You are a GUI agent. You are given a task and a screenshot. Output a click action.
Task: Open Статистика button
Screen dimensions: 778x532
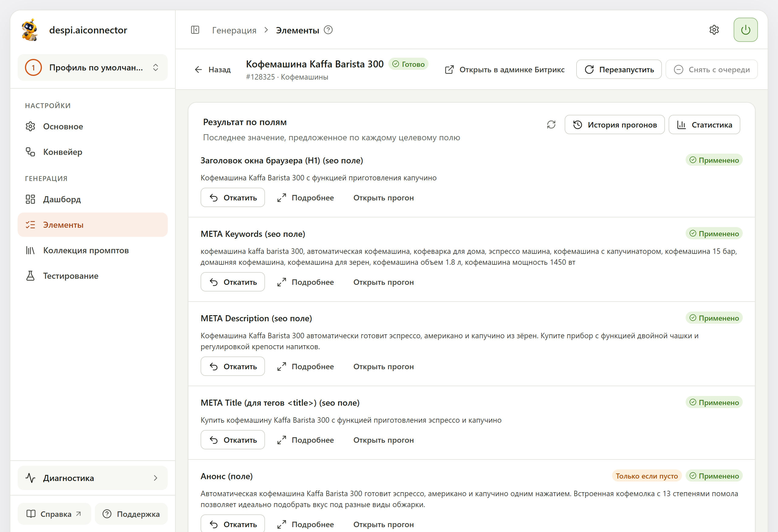(x=704, y=125)
